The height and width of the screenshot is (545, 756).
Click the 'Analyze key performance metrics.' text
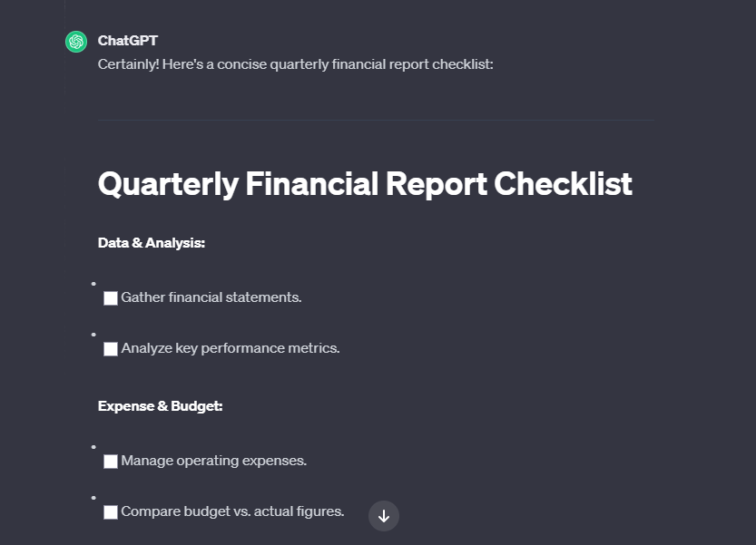pos(231,348)
